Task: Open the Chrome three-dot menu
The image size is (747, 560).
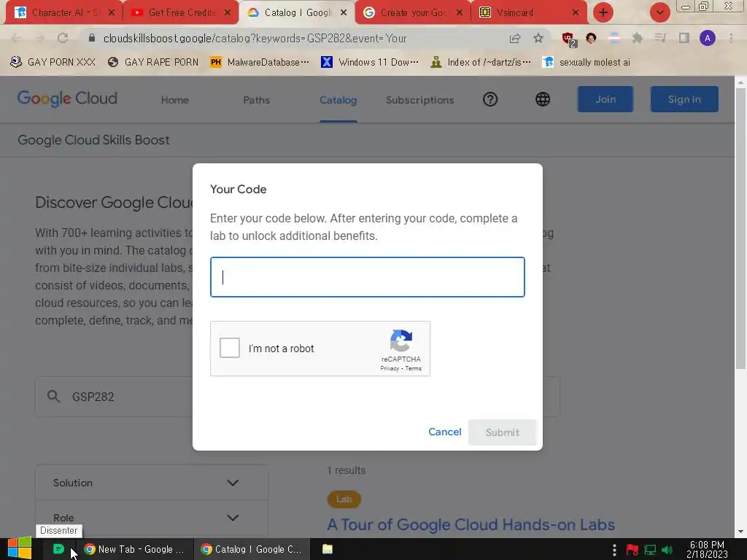Action: click(731, 38)
